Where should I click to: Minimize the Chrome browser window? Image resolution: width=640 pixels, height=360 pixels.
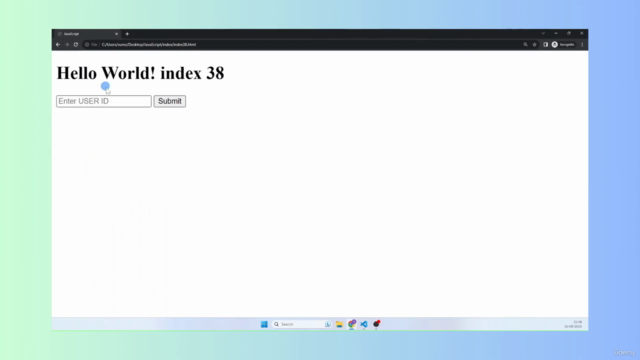[556, 33]
